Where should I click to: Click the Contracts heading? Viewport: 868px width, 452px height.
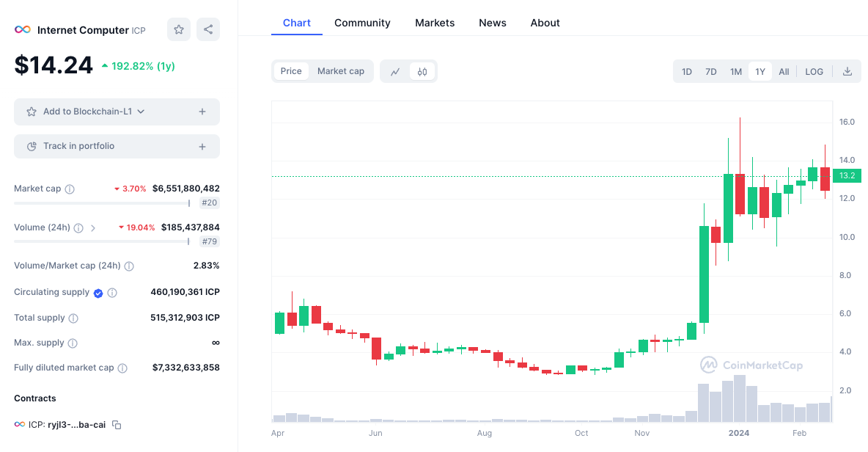[x=35, y=398]
